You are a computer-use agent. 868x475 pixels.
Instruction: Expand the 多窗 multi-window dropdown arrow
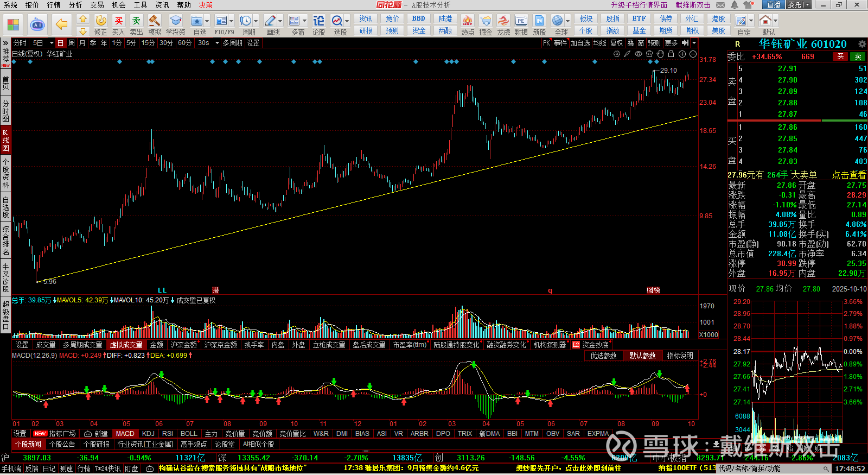point(304,21)
